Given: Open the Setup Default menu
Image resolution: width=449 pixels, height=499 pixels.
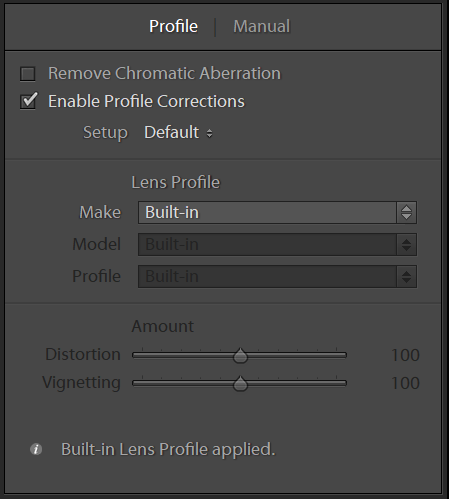Looking at the screenshot, I should tap(178, 133).
